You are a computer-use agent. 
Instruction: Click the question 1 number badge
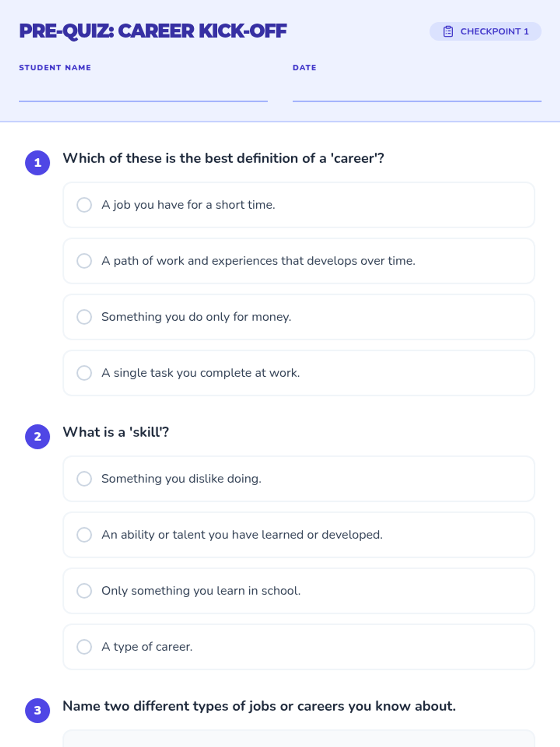tap(37, 163)
